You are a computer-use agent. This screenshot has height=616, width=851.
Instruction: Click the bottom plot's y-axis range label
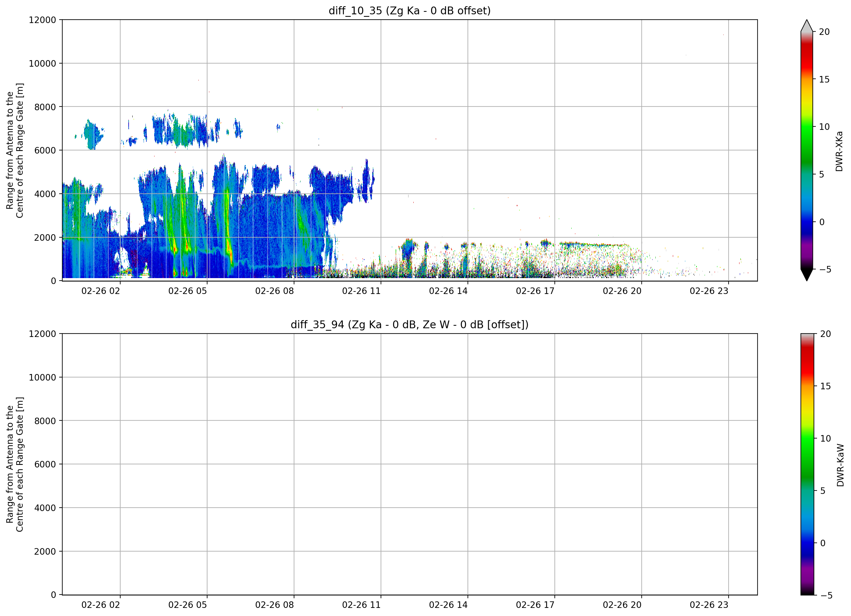(x=15, y=464)
